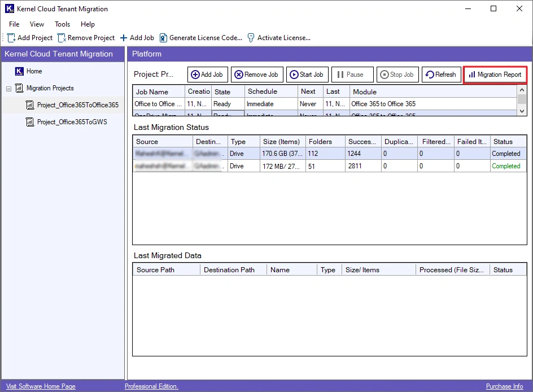Select Project_Office365ToGWS project icon
533x392 pixels.
coord(30,122)
